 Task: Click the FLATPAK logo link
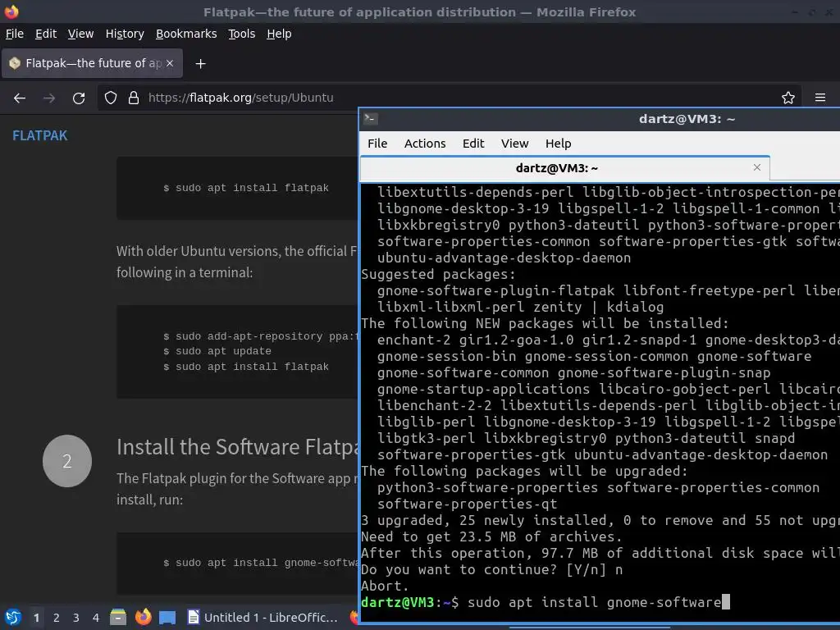pos(40,135)
